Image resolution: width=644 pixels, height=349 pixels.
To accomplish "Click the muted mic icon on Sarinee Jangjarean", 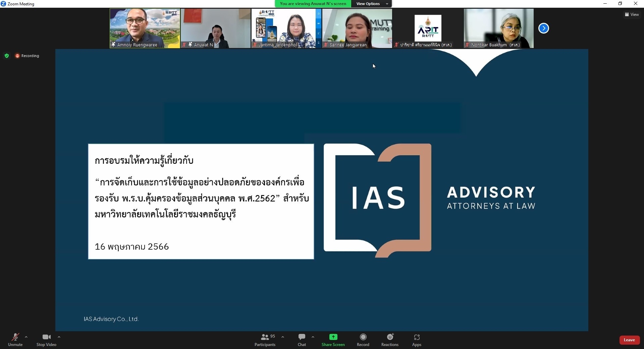I will click(x=326, y=45).
